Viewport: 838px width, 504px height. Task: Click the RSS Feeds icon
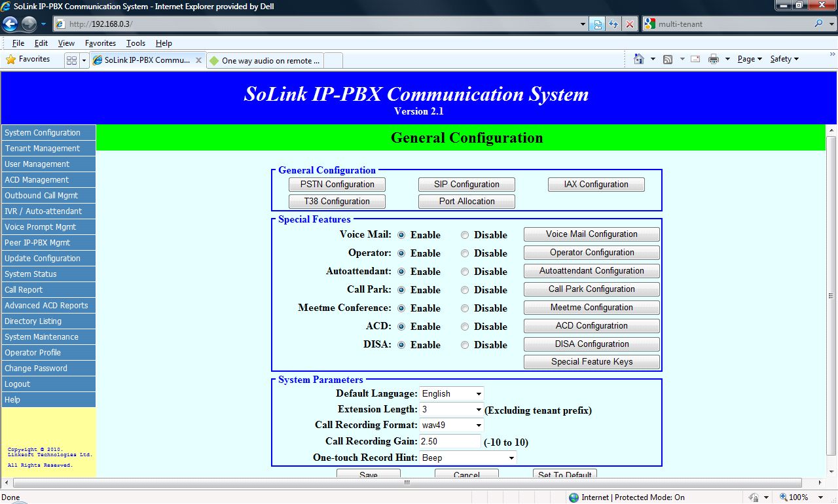(668, 59)
